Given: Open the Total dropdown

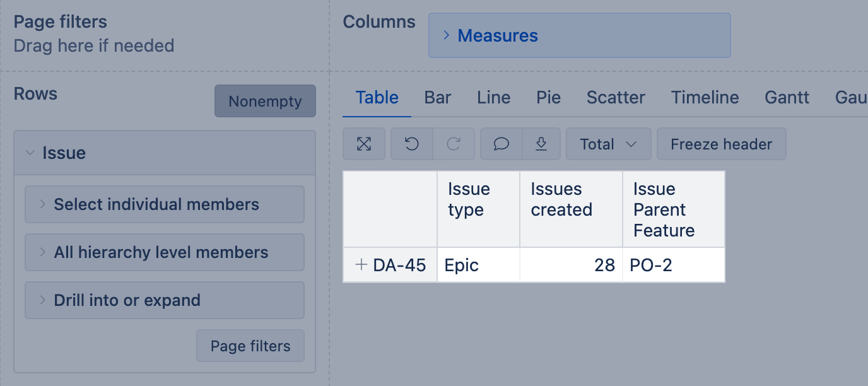Looking at the screenshot, I should pos(608,144).
